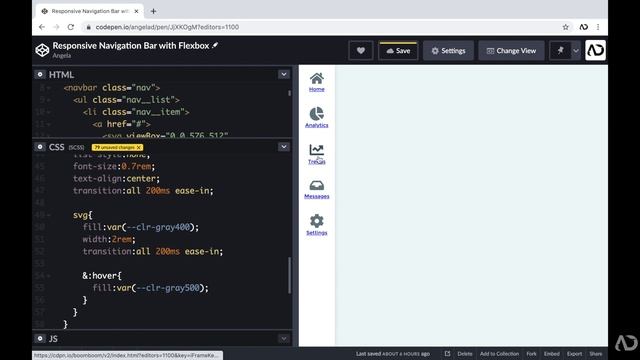
Task: Save the pen
Action: tap(398, 51)
